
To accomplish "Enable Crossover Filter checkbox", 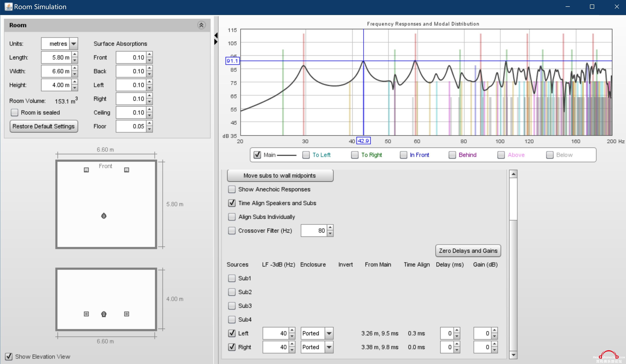I will [232, 231].
